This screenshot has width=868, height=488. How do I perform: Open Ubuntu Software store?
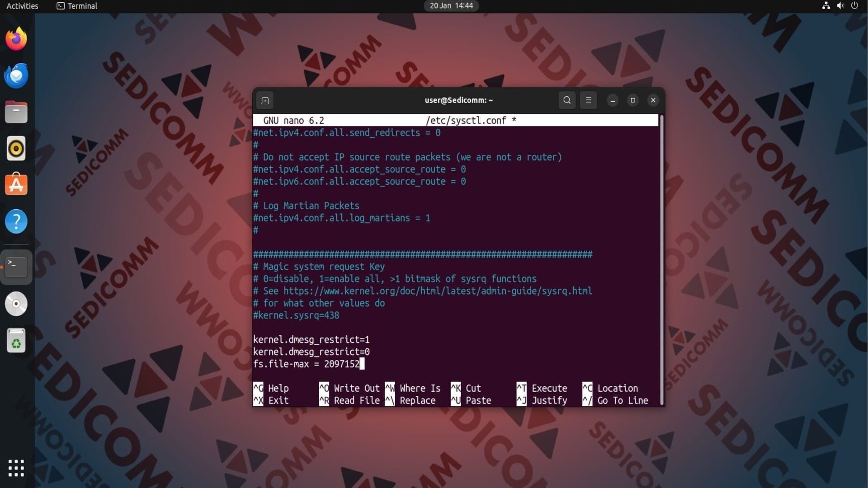[16, 185]
